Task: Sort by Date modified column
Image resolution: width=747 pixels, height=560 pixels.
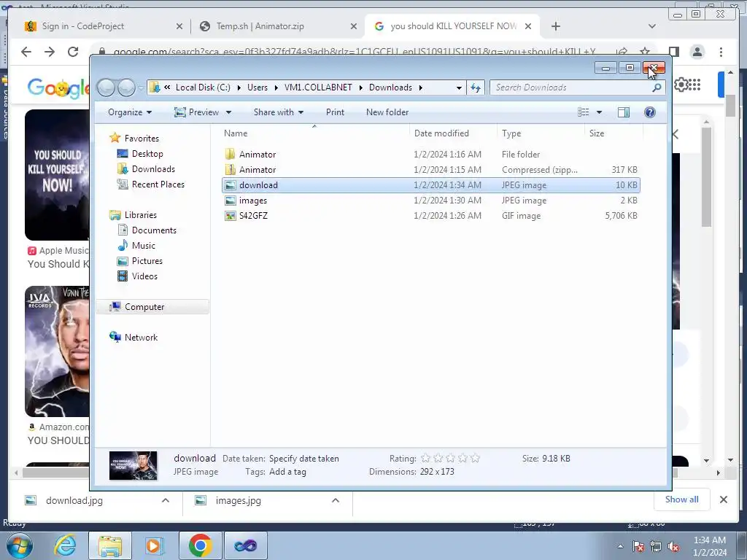Action: click(452, 133)
